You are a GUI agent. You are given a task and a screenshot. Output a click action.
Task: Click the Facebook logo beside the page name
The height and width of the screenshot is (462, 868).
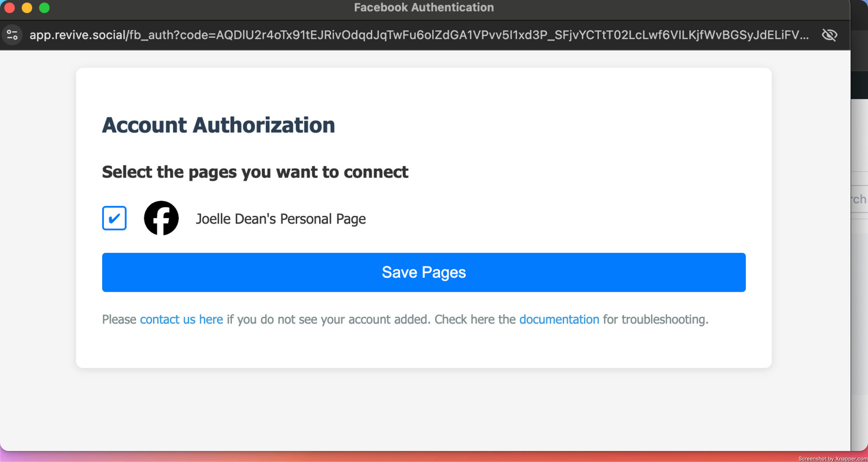(161, 218)
